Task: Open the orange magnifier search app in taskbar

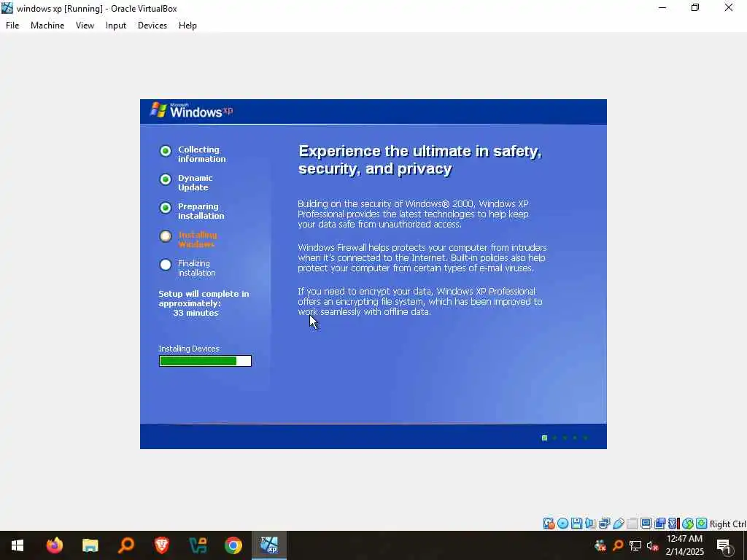Action: pos(125,545)
